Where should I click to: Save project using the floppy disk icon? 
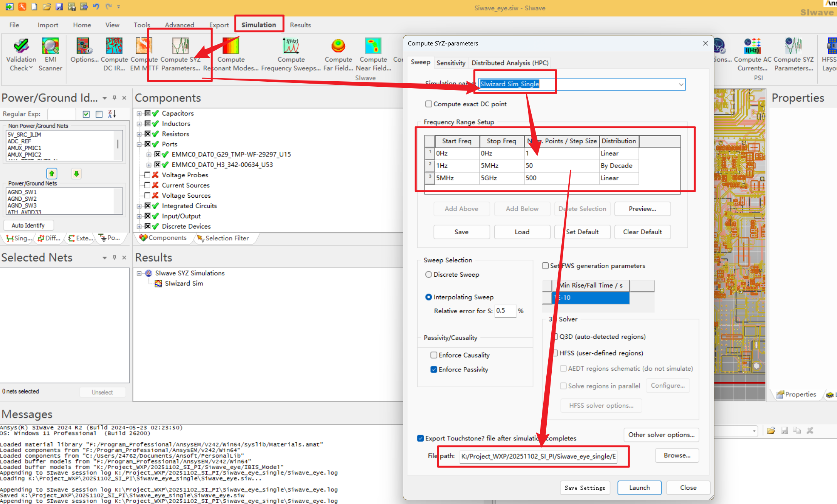click(x=59, y=7)
